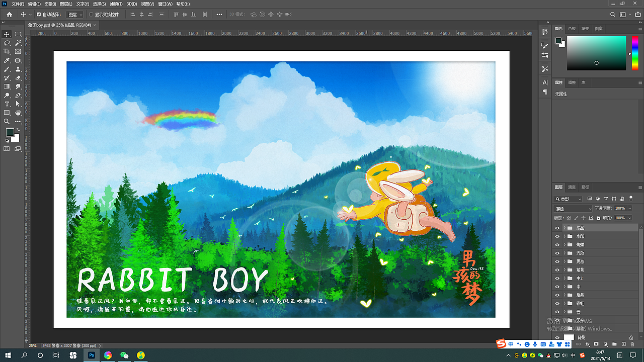Activate the Crop tool
Screen dimensions: 644x362
6,52
